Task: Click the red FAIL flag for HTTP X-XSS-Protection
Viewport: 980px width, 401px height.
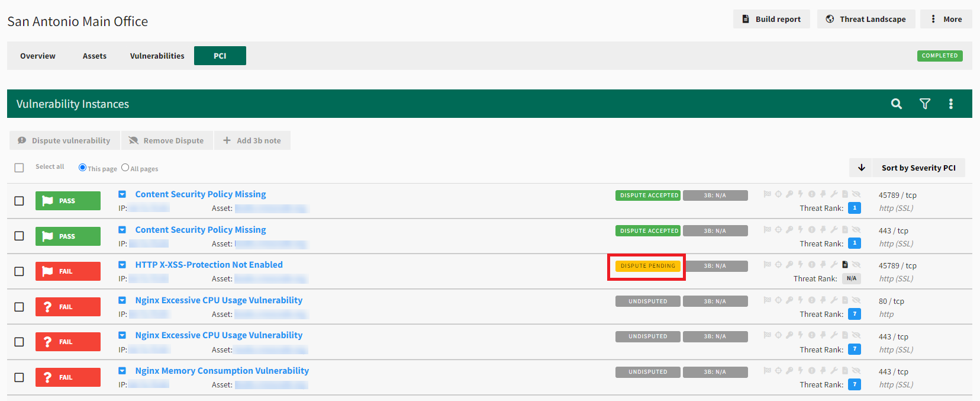Action: 68,271
